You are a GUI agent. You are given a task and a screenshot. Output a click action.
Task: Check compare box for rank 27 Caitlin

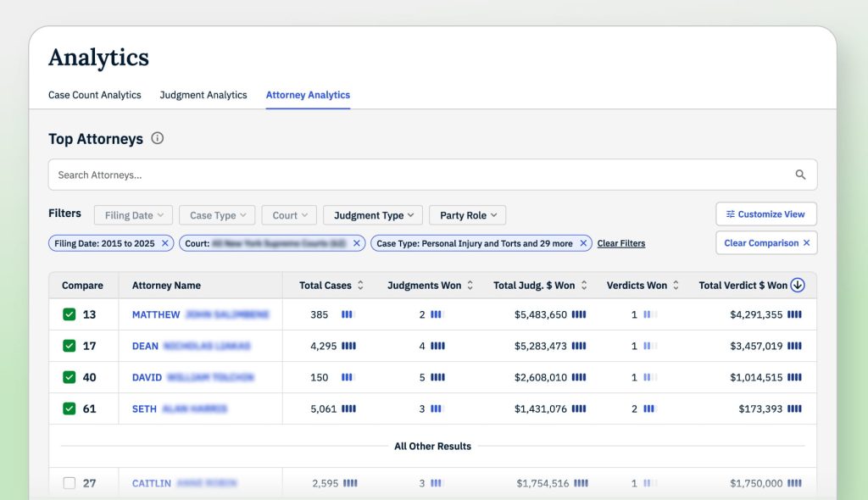70,483
